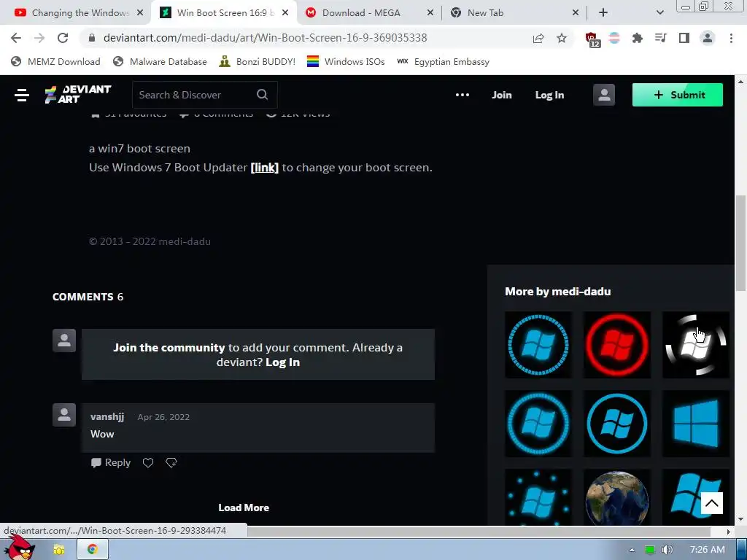
Task: Load More comments
Action: [244, 507]
